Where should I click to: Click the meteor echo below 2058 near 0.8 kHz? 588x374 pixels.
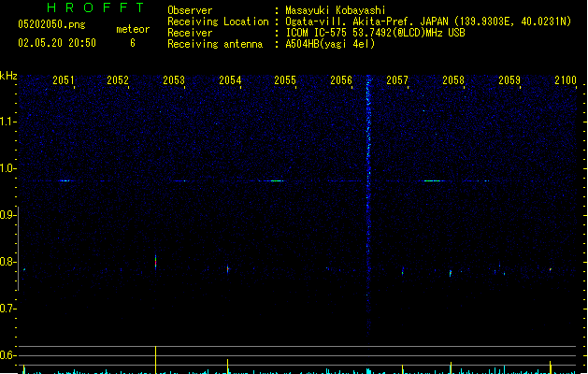(x=451, y=273)
